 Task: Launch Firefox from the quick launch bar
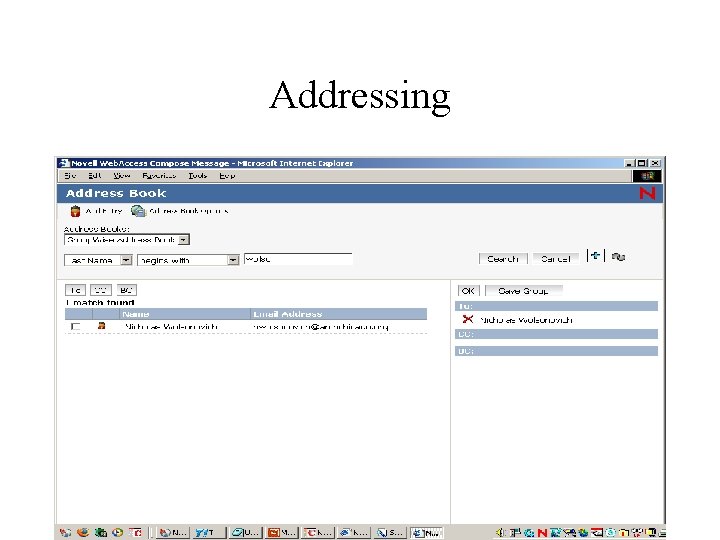point(83,532)
